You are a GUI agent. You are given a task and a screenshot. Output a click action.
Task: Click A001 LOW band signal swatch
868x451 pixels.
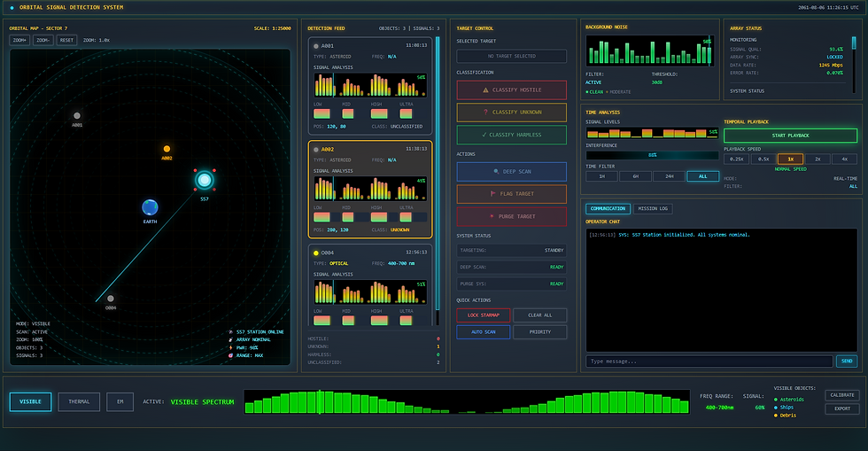point(322,113)
